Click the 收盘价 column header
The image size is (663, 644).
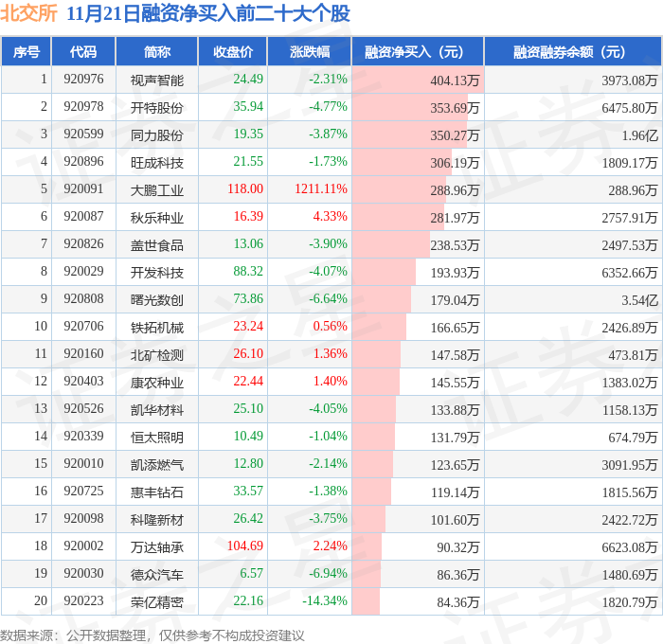click(x=233, y=51)
